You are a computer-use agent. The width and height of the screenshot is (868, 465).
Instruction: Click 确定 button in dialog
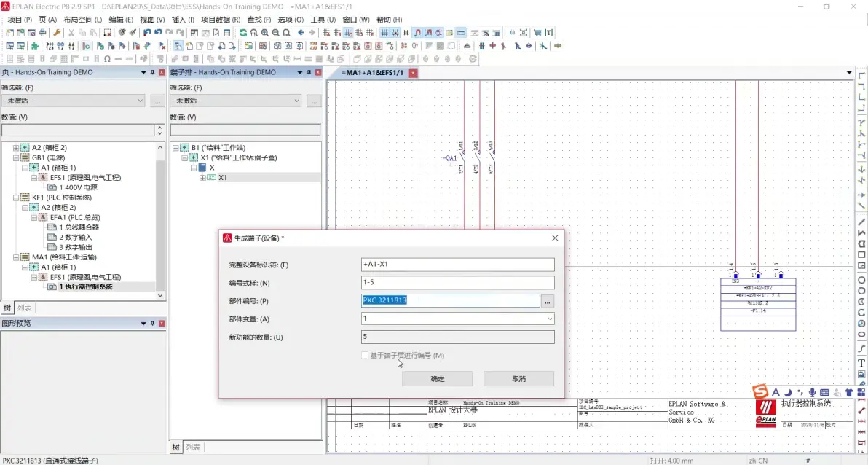[438, 378]
